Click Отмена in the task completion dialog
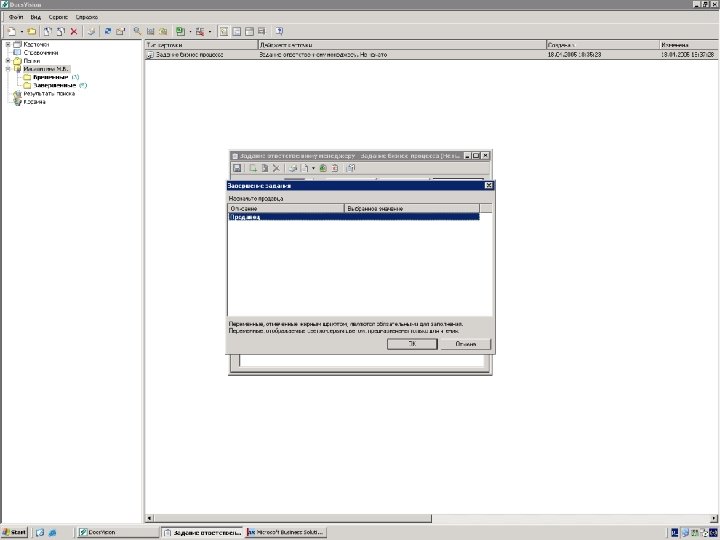This screenshot has width=720, height=540. (466, 344)
